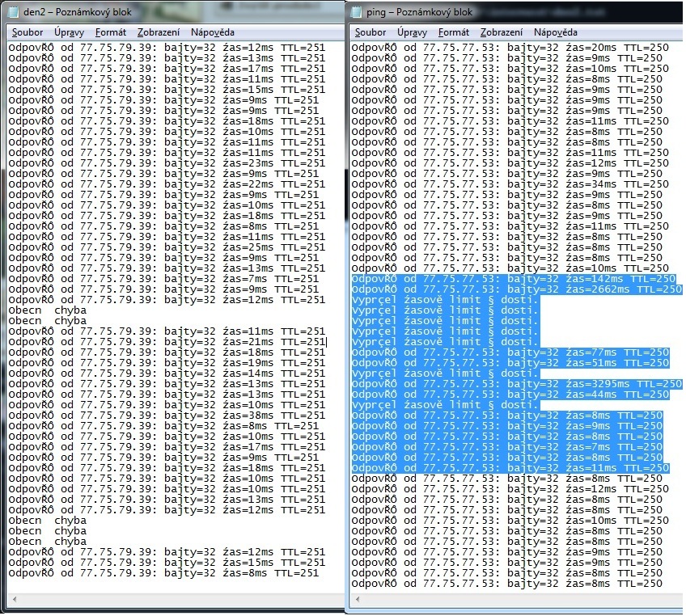Open the Formát menu in ping window
The image size is (686, 616).
point(454,32)
